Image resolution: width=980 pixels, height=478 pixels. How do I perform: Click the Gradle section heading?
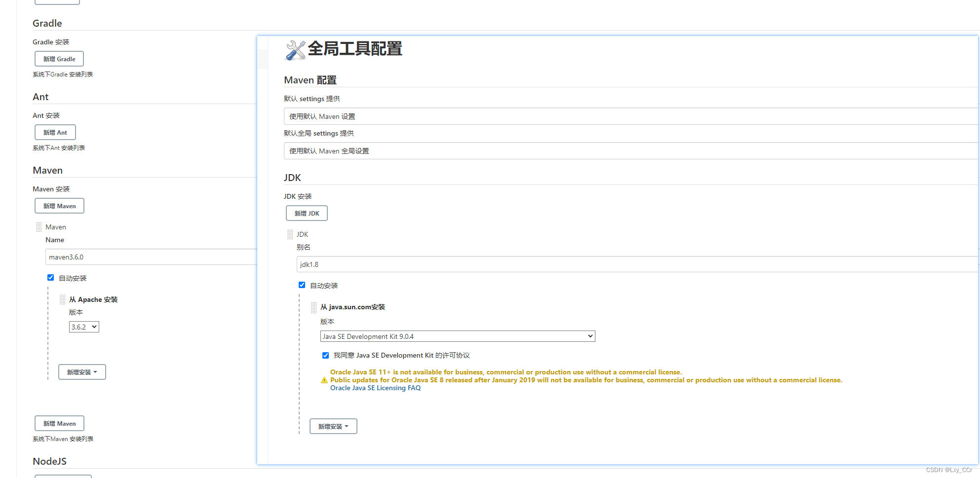47,23
